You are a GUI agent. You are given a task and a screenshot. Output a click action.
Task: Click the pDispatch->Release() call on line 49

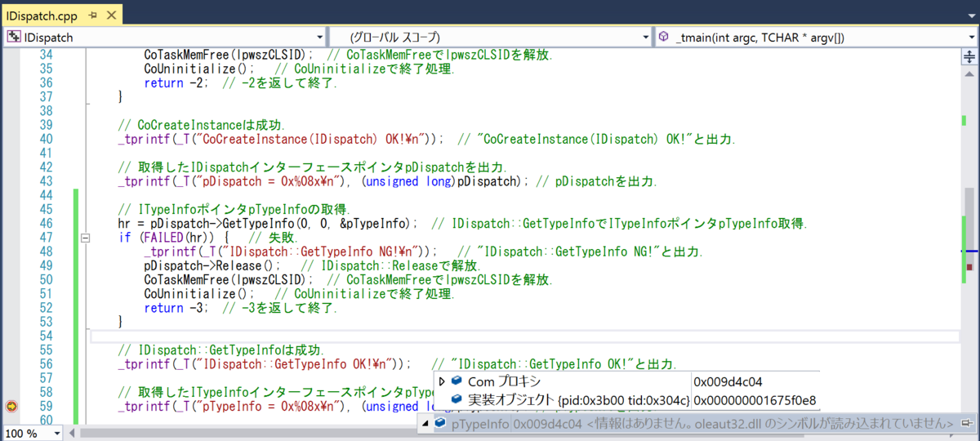[x=212, y=266]
